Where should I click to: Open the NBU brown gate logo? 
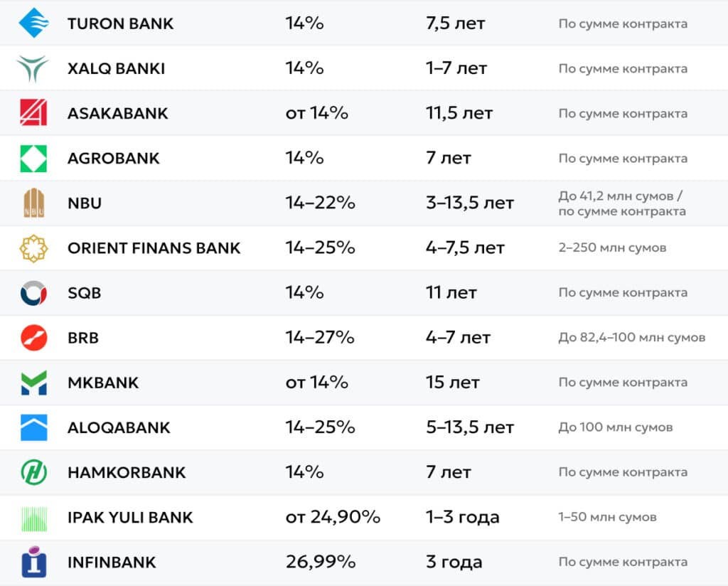pos(34,203)
